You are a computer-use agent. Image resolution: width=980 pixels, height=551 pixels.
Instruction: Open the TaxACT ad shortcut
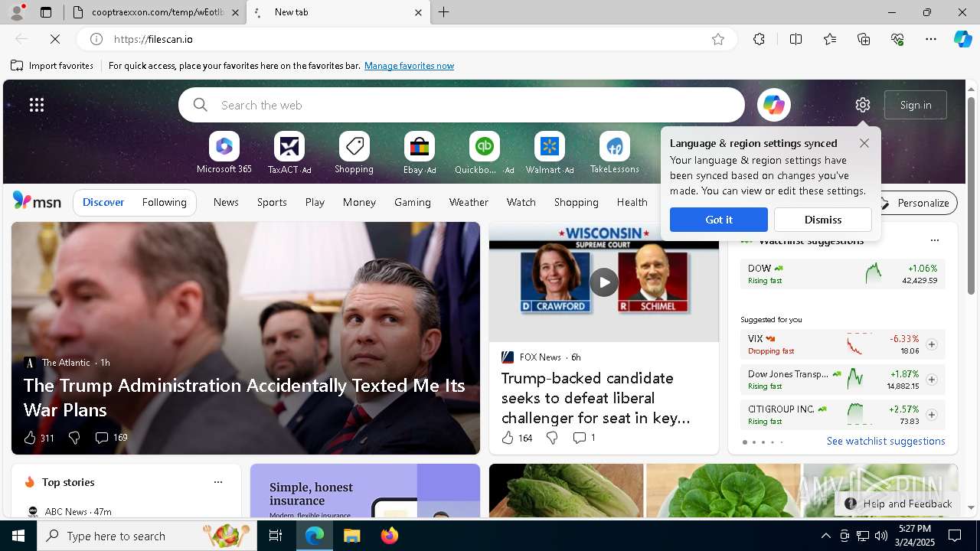pyautogui.click(x=289, y=153)
